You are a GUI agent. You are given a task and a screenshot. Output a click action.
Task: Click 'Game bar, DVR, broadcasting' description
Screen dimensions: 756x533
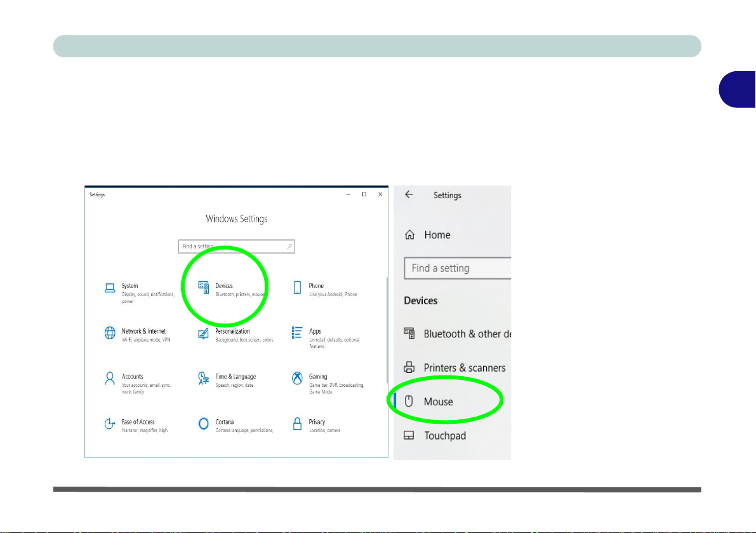pos(336,388)
